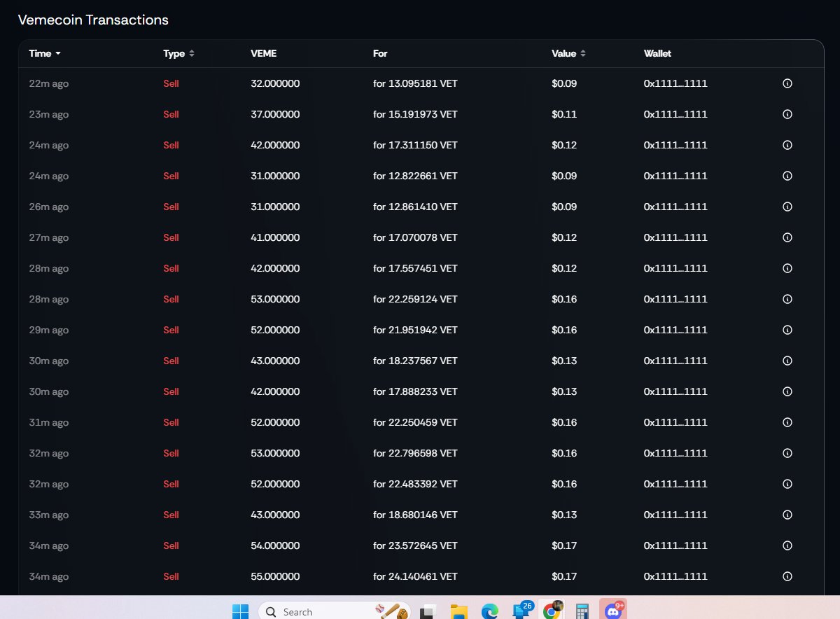
Task: Click the Wallet column header
Action: [657, 54]
